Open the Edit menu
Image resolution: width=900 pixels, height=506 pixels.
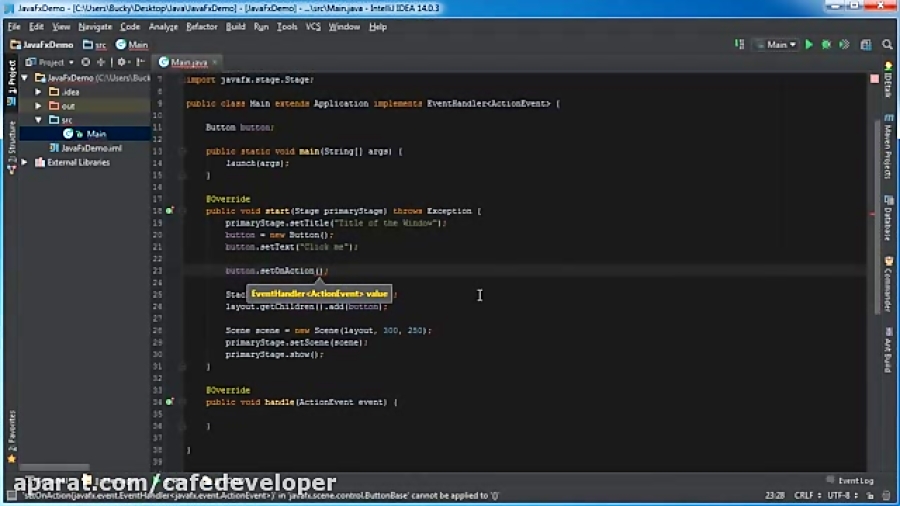click(x=36, y=26)
